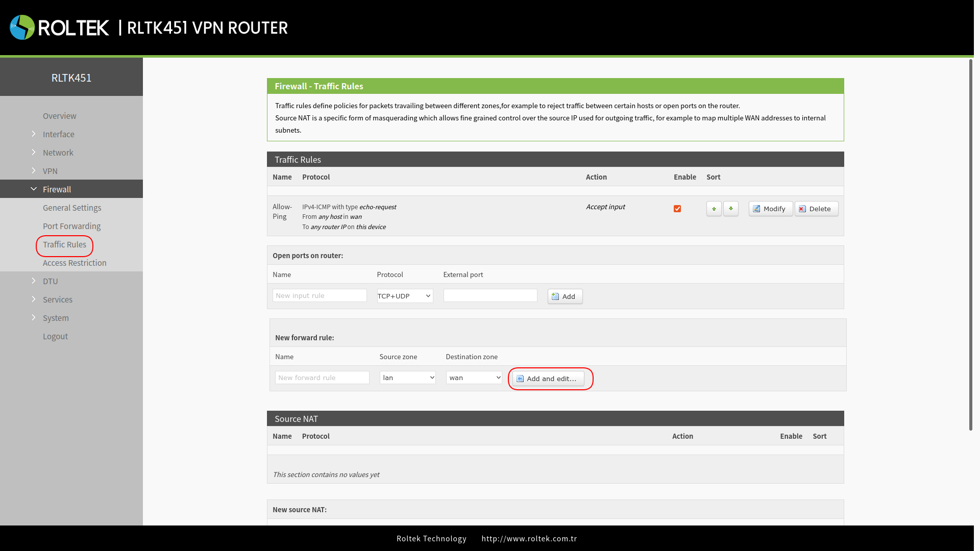Click the Add and edit icon for new forward rule
The height and width of the screenshot is (551, 980).
coord(520,379)
